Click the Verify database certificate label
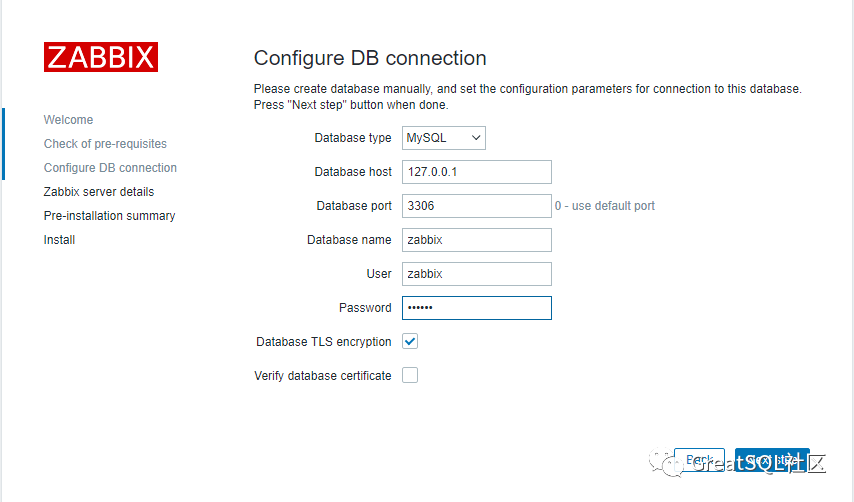This screenshot has width=854, height=502. click(x=322, y=376)
